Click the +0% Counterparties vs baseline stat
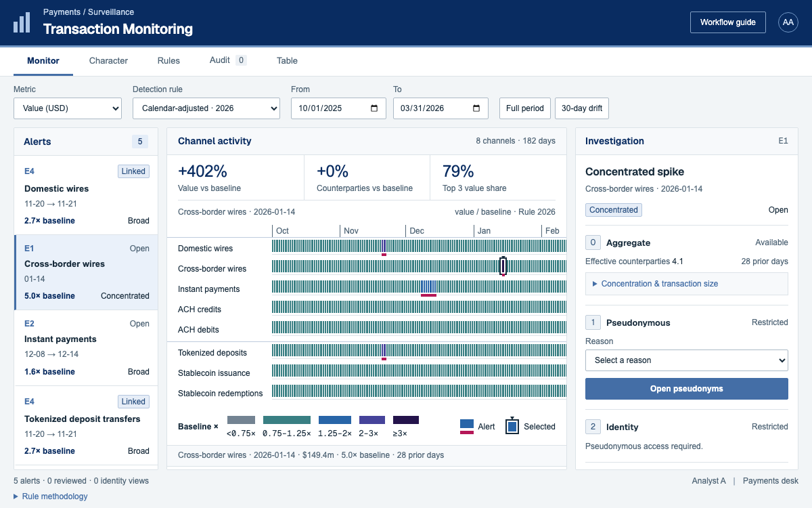Viewport: 812px width, 508px height. coord(367,177)
